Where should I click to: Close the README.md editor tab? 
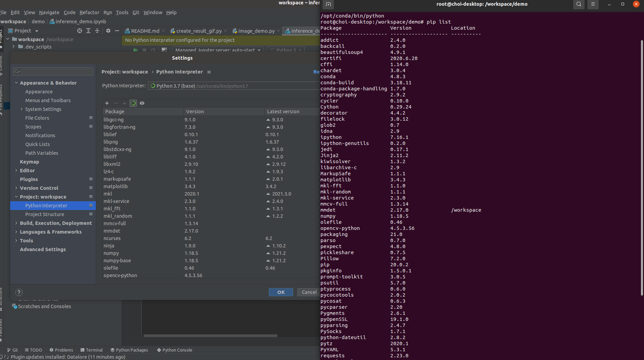163,31
